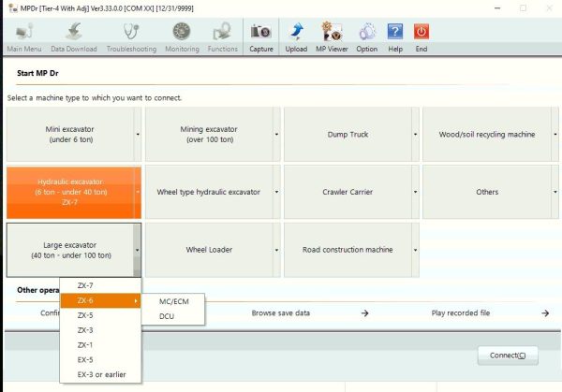Select ZX-7 from model menu

[x=100, y=285]
